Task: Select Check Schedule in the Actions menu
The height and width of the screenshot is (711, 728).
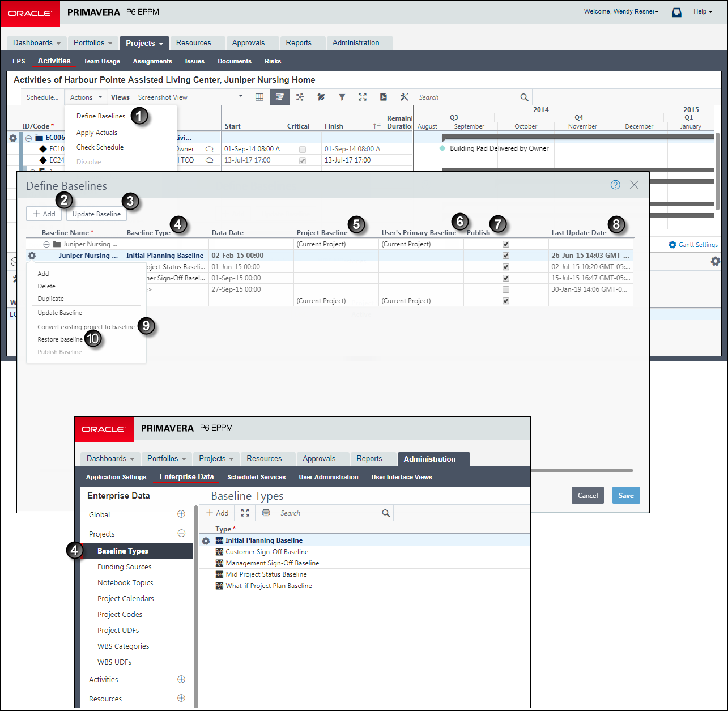Action: [100, 147]
